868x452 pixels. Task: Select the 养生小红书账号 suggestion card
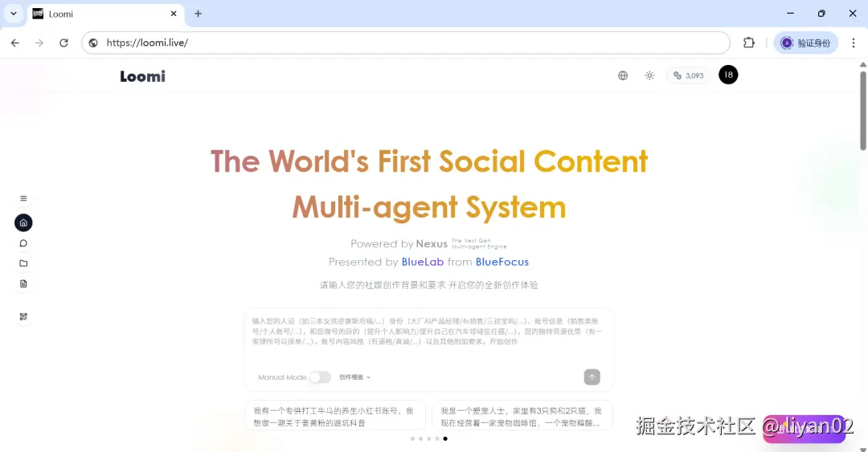tap(335, 416)
